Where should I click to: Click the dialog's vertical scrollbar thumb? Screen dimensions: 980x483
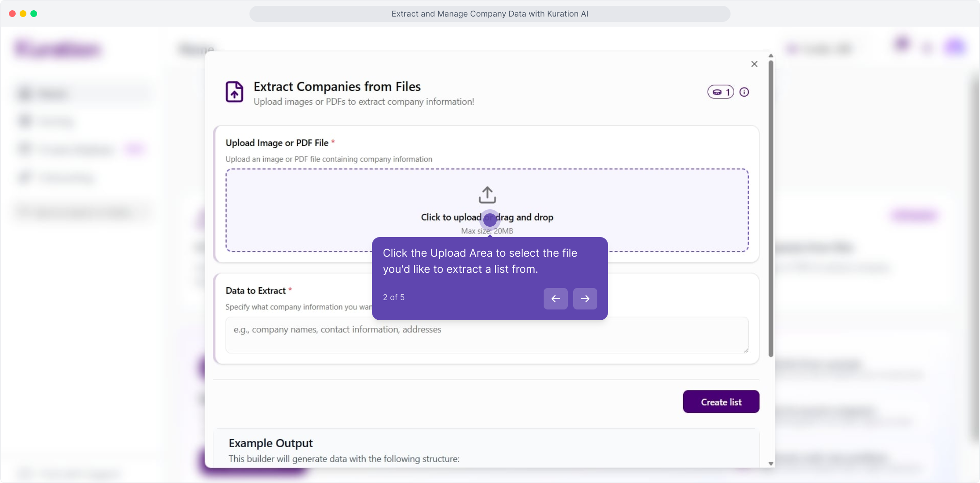[771, 208]
